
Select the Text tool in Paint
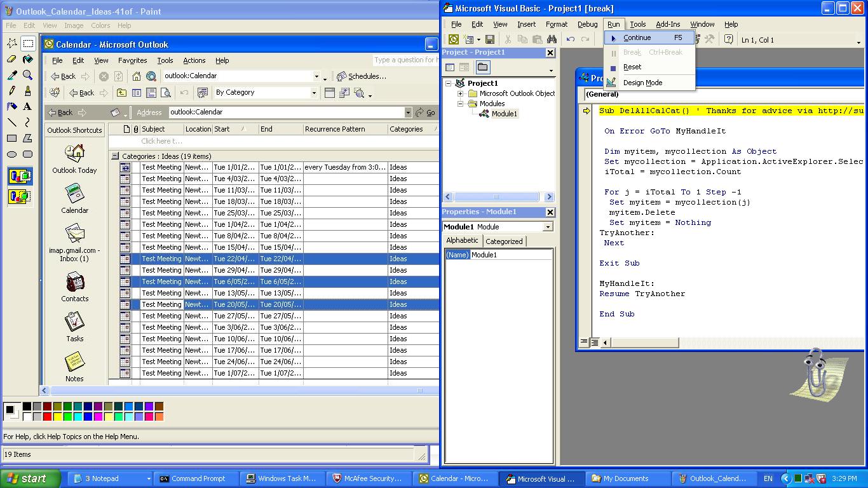tap(28, 107)
